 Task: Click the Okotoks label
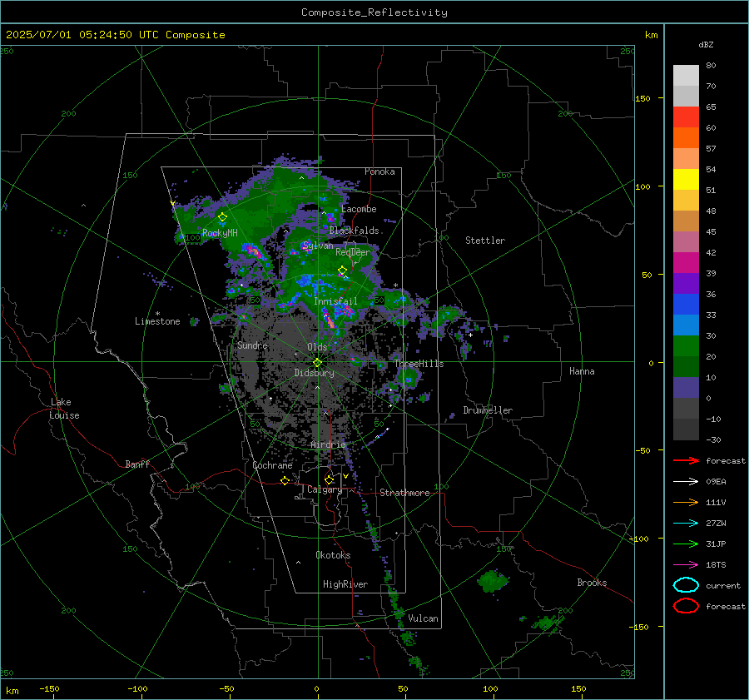click(x=333, y=555)
